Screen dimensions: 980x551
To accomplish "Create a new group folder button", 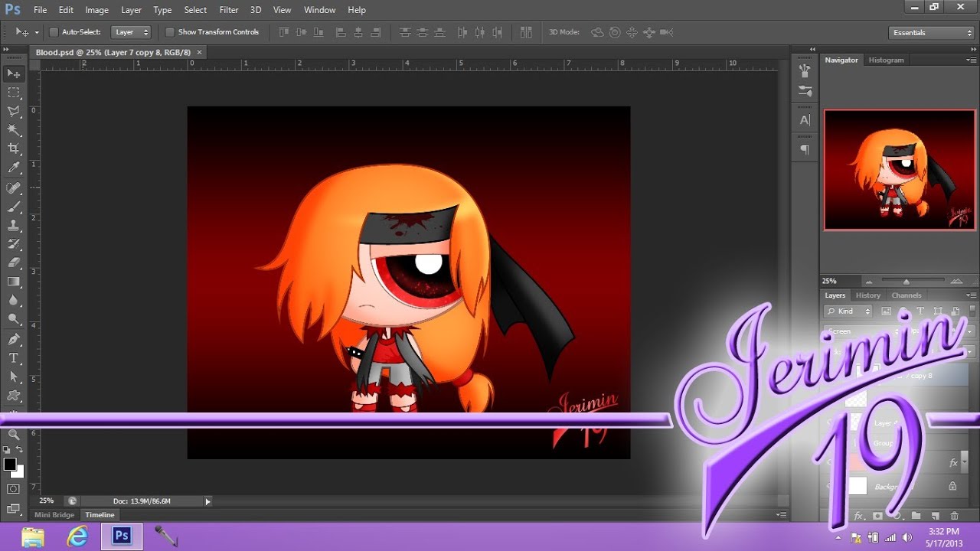I will pos(916,516).
